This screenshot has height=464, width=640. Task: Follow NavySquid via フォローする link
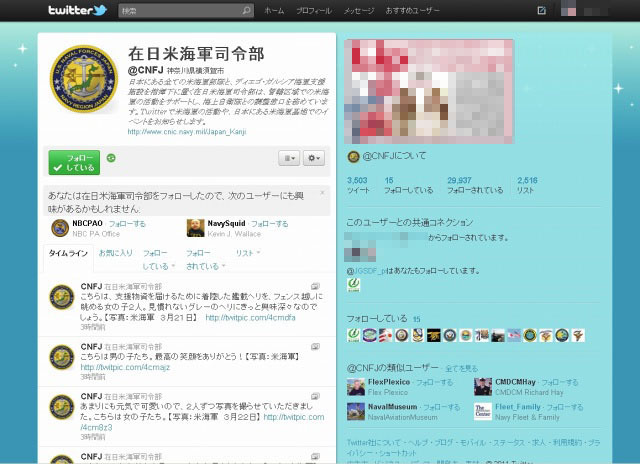tap(269, 224)
